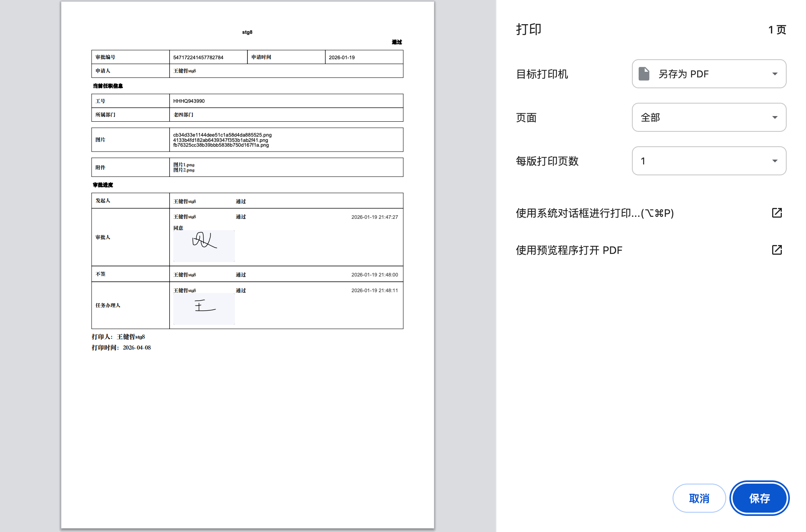Click the PDF file icon in the destination field
This screenshot has height=532, width=806.
point(644,74)
